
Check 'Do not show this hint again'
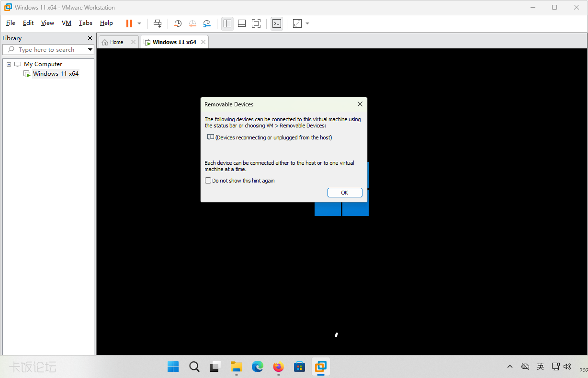pyautogui.click(x=208, y=181)
